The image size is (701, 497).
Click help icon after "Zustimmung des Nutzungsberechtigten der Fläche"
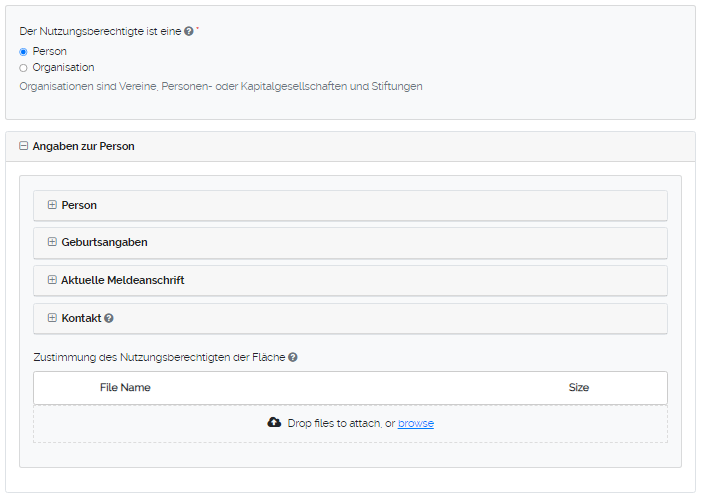coord(293,357)
